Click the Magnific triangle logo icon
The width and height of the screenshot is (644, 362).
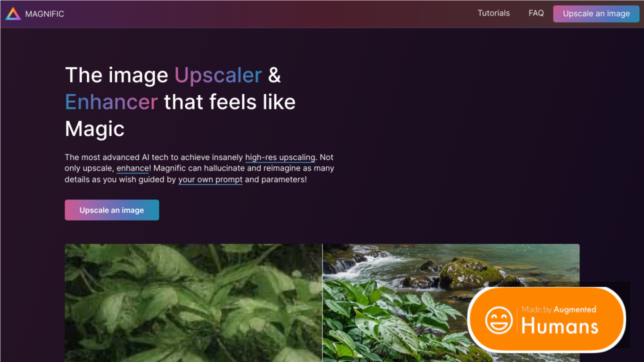[x=13, y=14]
